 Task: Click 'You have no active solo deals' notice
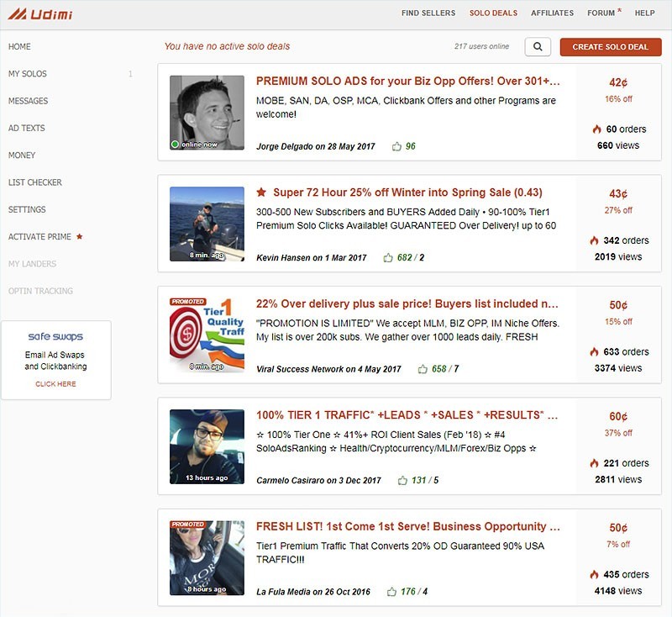tap(227, 46)
